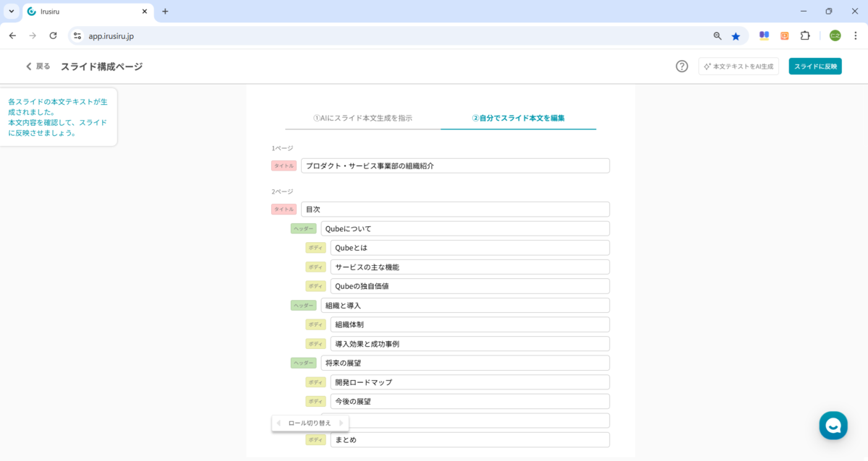
Task: Edit the Qubeとは body field
Action: [x=470, y=247]
